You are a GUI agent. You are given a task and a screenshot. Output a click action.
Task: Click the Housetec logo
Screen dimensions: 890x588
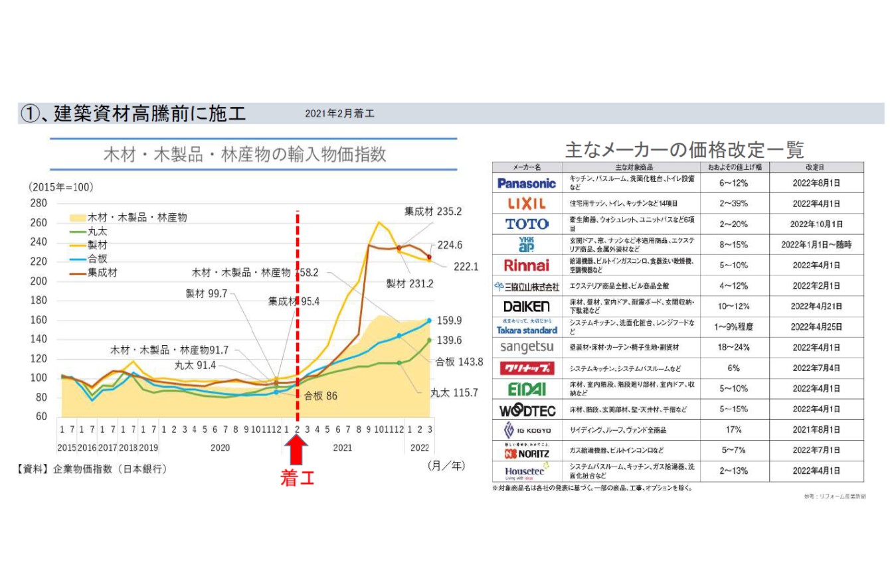[527, 471]
